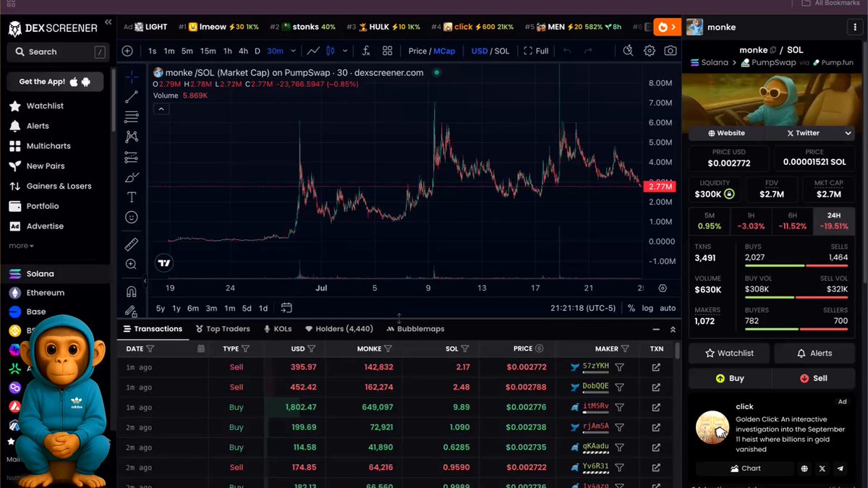Open transaction link for 57zYKH row
This screenshot has width=868, height=488.
(x=656, y=367)
